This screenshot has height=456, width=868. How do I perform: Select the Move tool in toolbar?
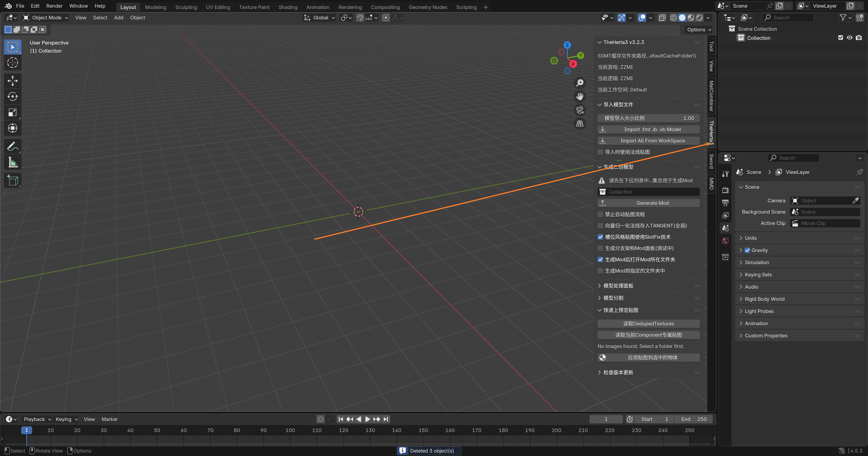coord(12,80)
